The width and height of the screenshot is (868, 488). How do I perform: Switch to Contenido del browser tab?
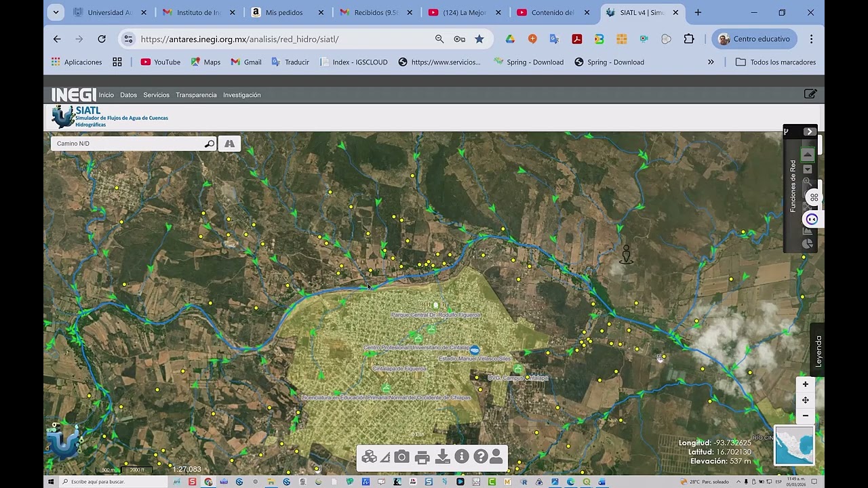click(553, 12)
